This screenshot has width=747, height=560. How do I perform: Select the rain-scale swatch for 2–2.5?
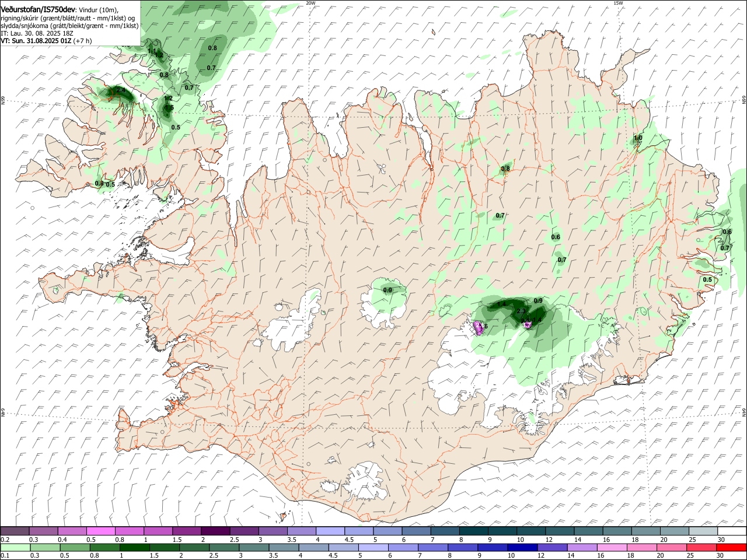pyautogui.click(x=194, y=548)
